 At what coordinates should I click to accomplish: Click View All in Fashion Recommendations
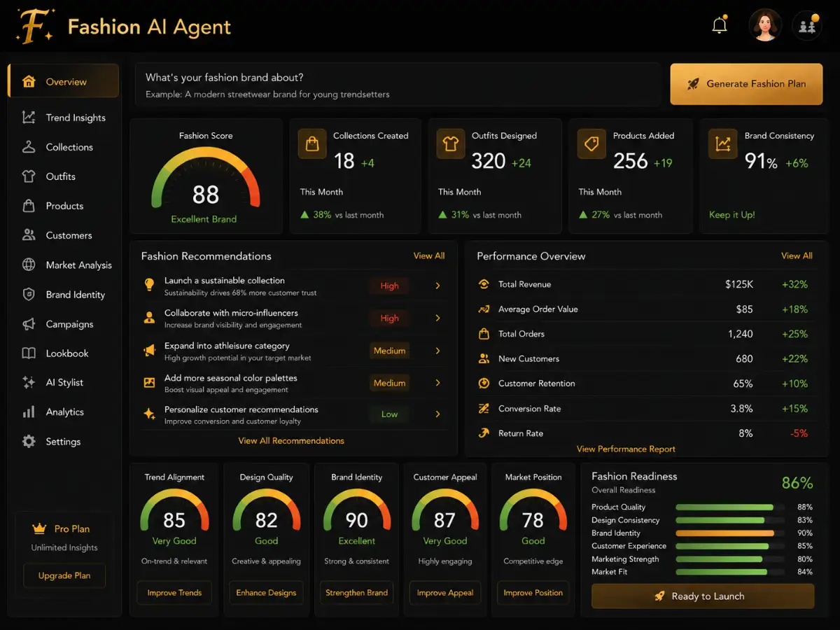pos(429,256)
